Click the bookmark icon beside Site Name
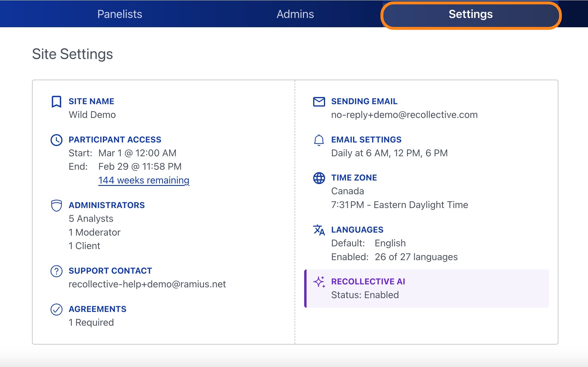Image resolution: width=588 pixels, height=367 pixels. (x=56, y=101)
